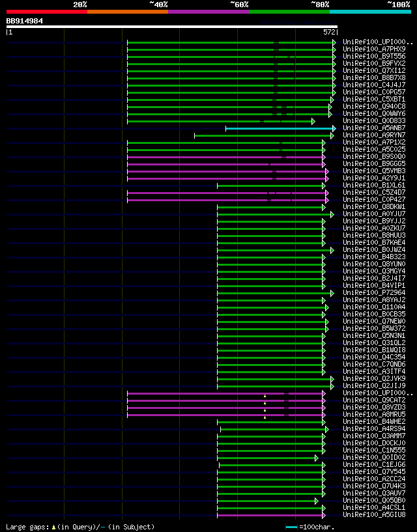Select the UniRef100_B1XL61 label
The image size is (417, 532).
pyautogui.click(x=374, y=185)
